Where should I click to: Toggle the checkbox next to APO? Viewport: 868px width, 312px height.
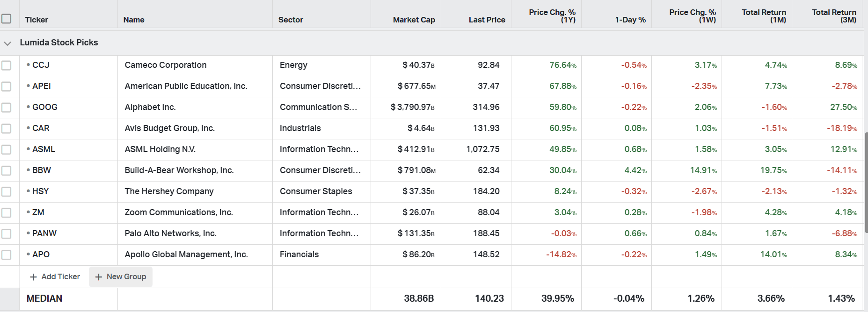tap(7, 255)
